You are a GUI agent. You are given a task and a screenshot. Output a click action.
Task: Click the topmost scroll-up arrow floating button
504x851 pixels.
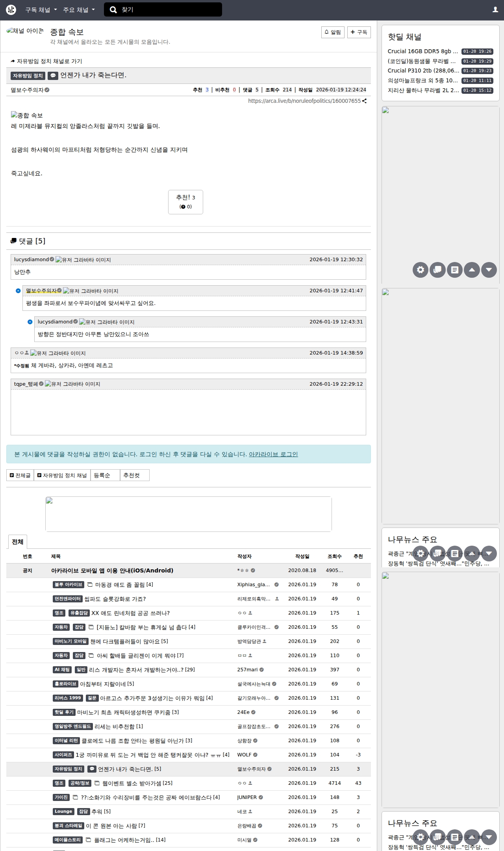[x=472, y=270]
